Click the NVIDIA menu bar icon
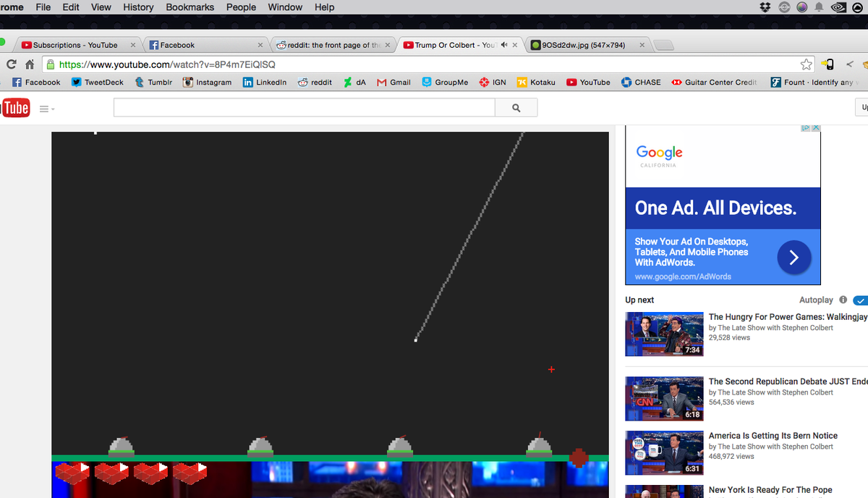This screenshot has height=498, width=868. pyautogui.click(x=838, y=7)
